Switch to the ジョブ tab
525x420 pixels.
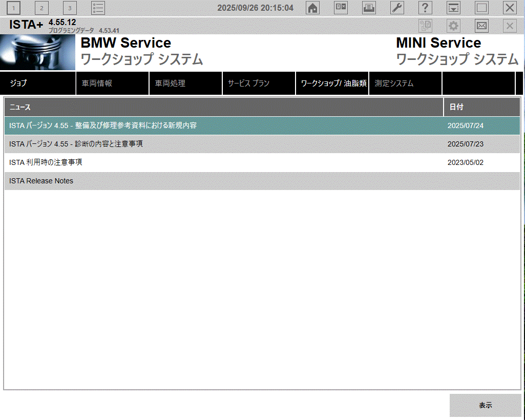click(38, 83)
